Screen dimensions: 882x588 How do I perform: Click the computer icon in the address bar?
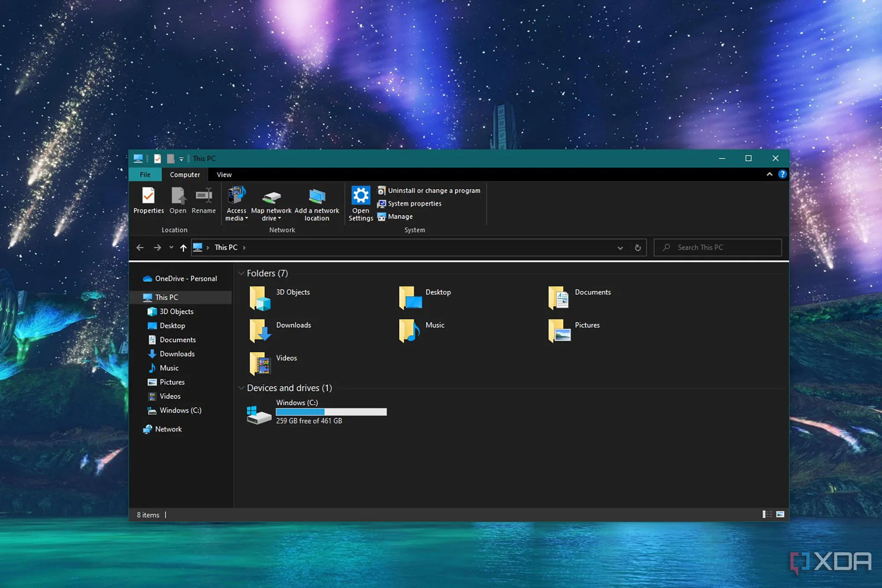click(198, 247)
